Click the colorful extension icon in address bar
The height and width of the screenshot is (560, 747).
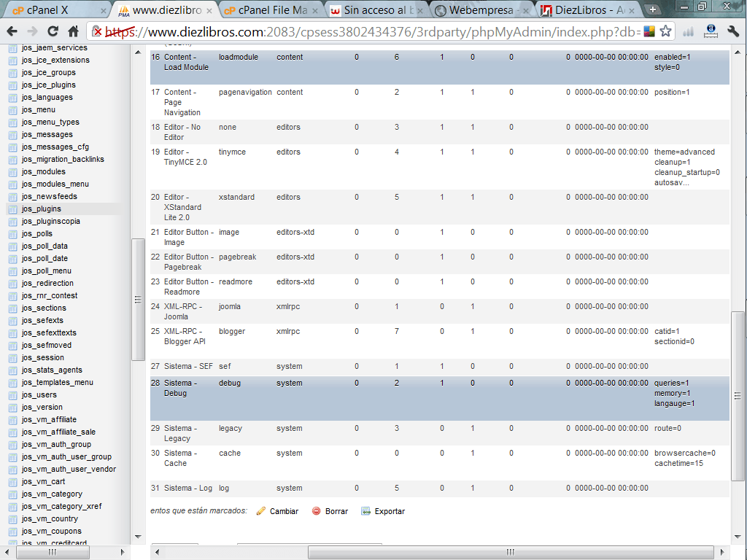tap(649, 31)
